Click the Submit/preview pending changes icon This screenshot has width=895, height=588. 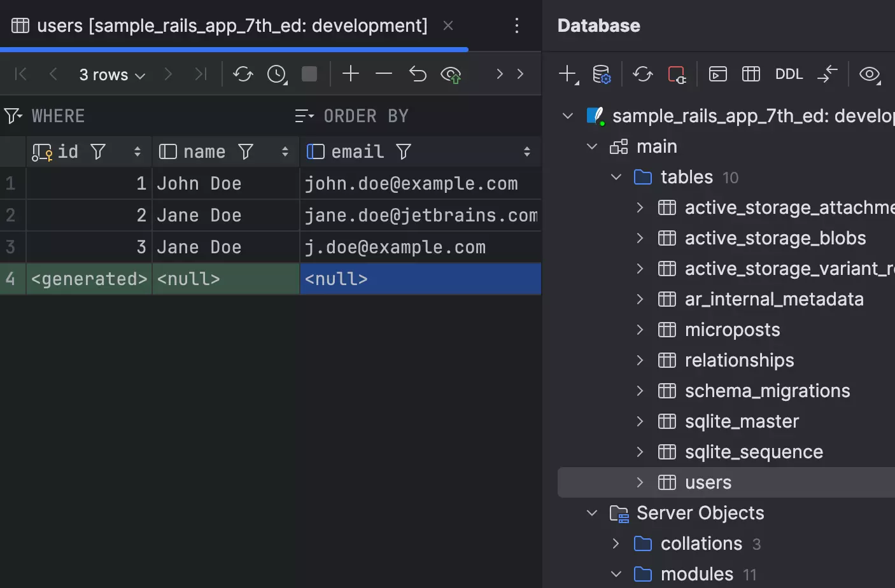tap(451, 74)
